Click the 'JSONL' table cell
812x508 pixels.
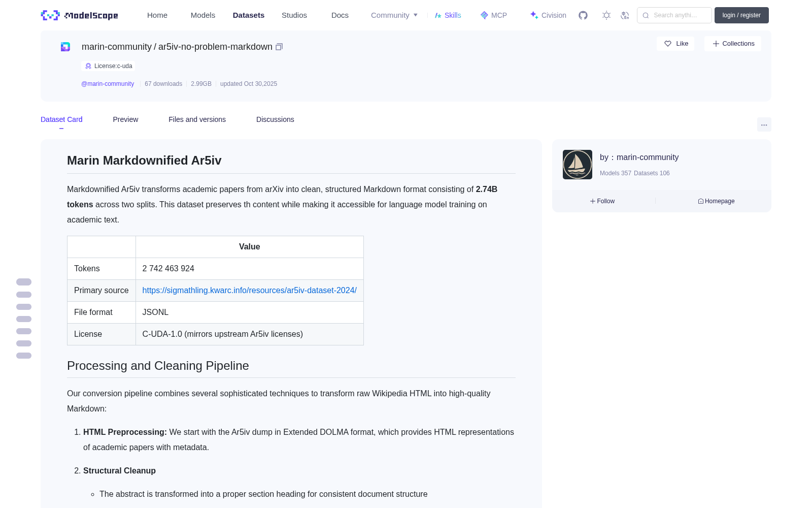[x=250, y=312]
